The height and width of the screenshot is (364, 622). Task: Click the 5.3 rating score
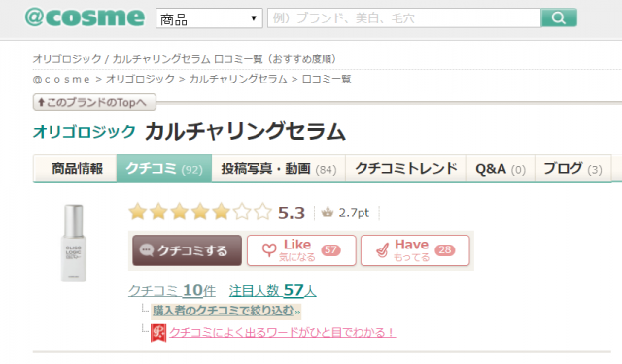point(292,214)
